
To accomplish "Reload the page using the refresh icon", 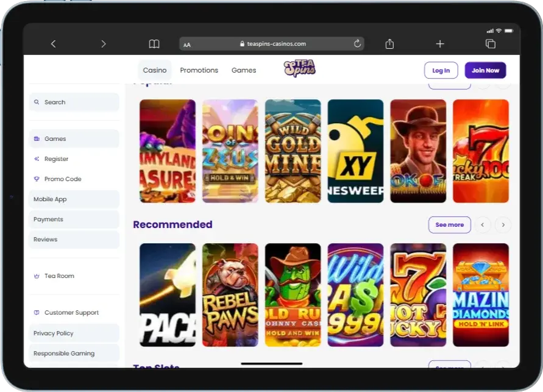I will pyautogui.click(x=357, y=43).
